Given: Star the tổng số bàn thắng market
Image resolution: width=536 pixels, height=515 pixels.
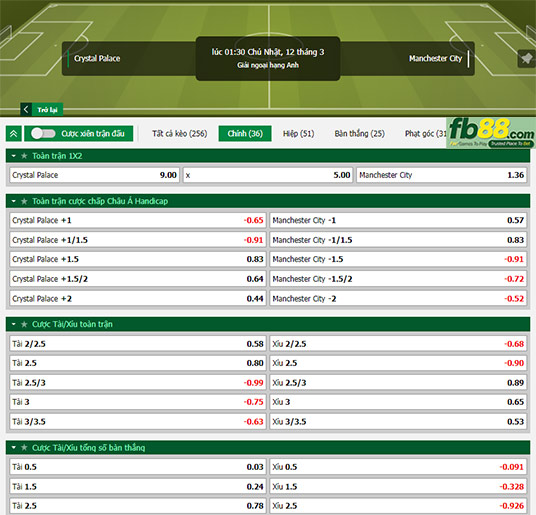Looking at the screenshot, I should coord(24,448).
